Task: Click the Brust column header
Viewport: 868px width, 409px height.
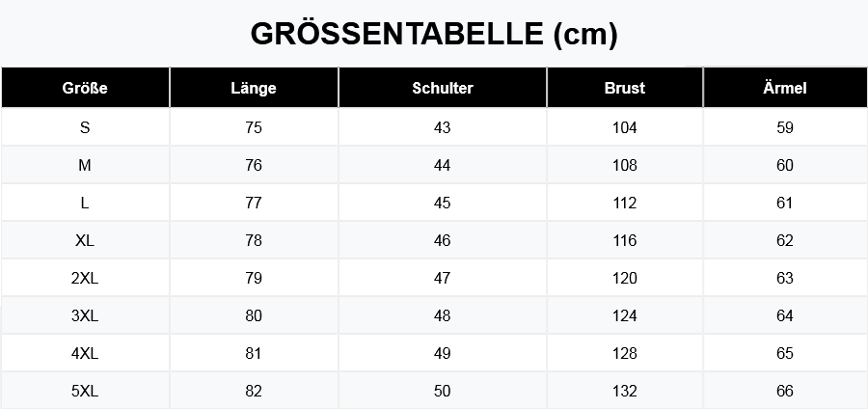Action: (x=625, y=88)
